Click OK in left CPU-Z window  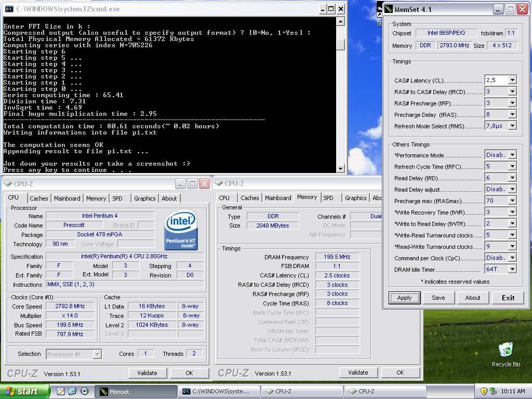click(x=189, y=373)
